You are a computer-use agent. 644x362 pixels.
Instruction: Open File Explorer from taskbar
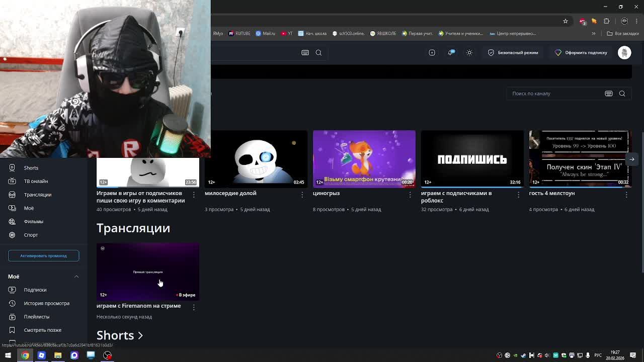click(58, 355)
